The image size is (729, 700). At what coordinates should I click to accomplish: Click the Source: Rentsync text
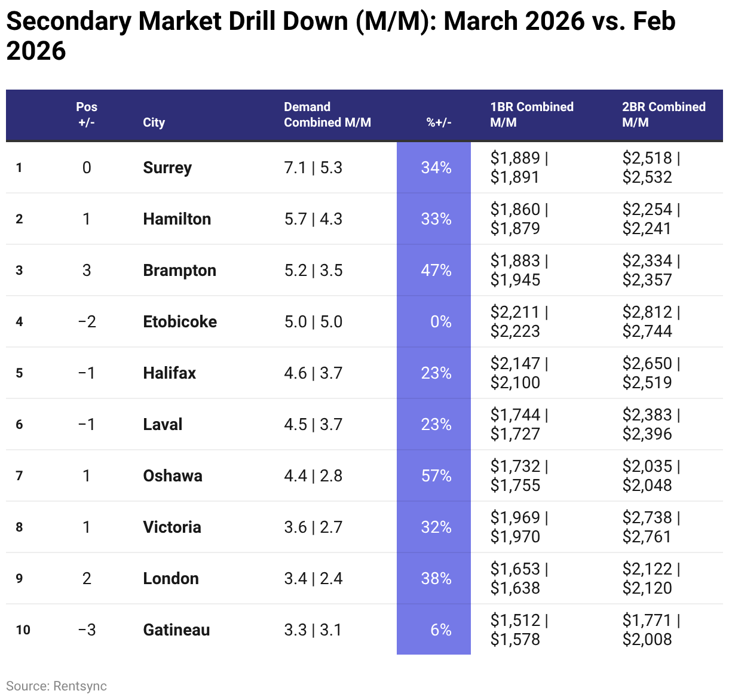tap(56, 686)
